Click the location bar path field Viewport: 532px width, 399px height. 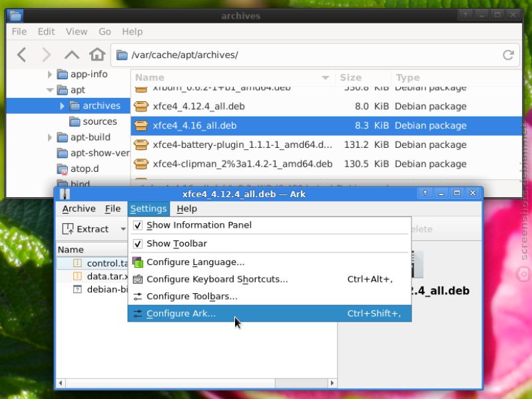(x=315, y=55)
